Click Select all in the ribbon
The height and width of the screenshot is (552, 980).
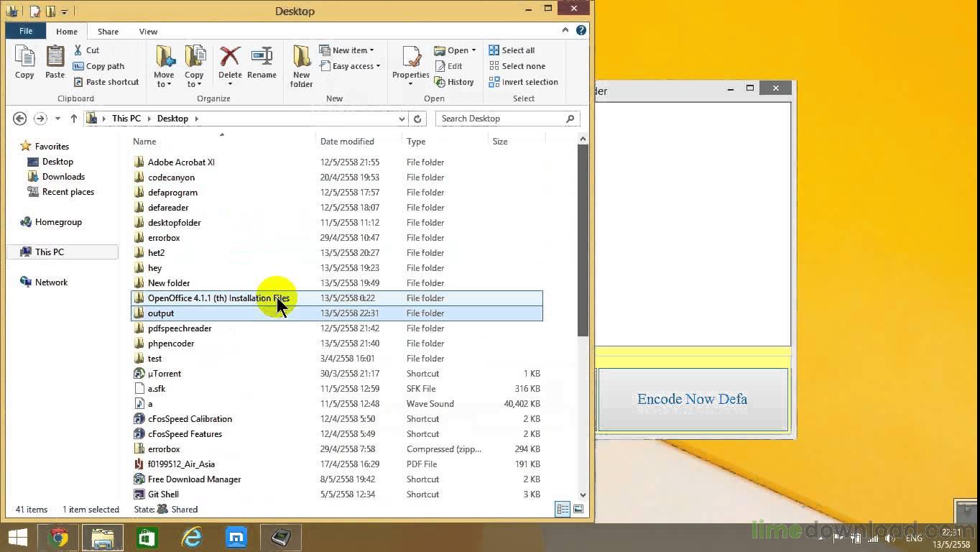(512, 50)
